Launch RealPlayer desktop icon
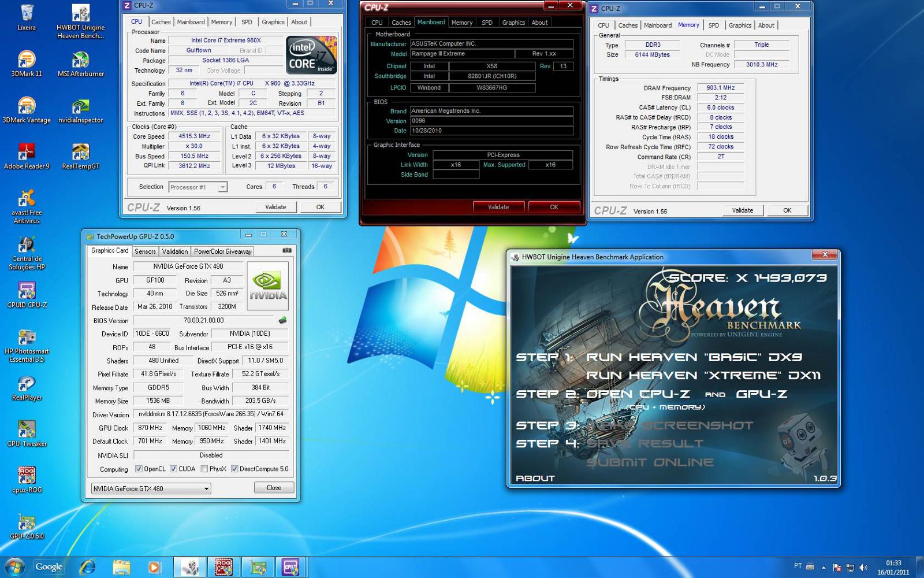The width and height of the screenshot is (924, 578). [x=27, y=387]
